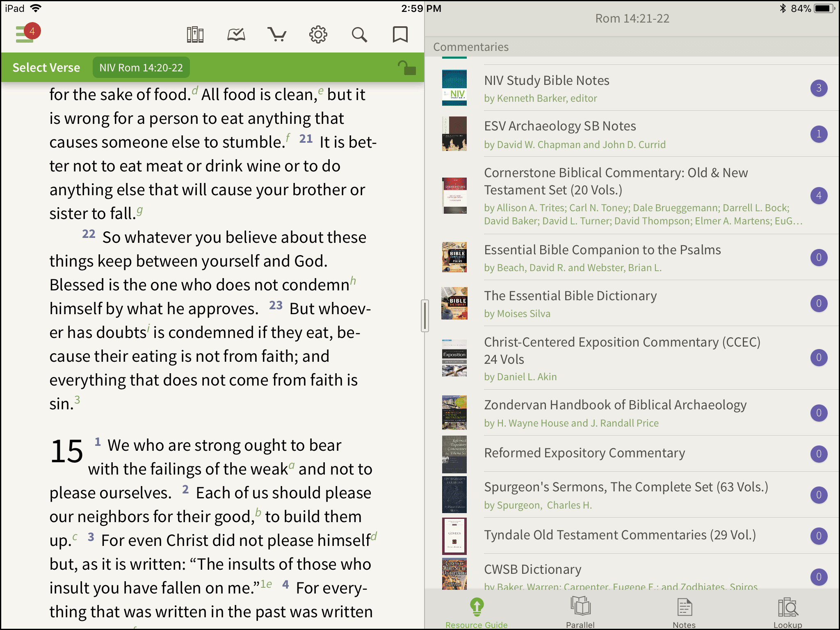Image resolution: width=840 pixels, height=630 pixels.
Task: Open cross-reference h after 'condemn'
Action: 353,281
